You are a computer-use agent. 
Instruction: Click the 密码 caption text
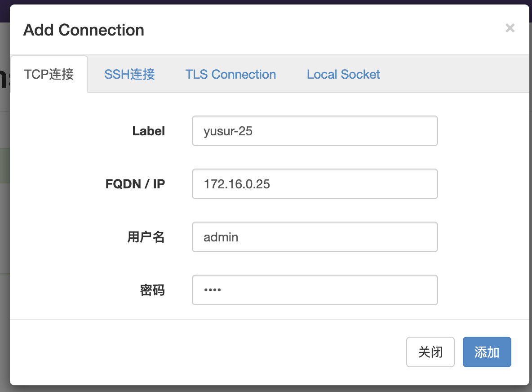tap(152, 290)
